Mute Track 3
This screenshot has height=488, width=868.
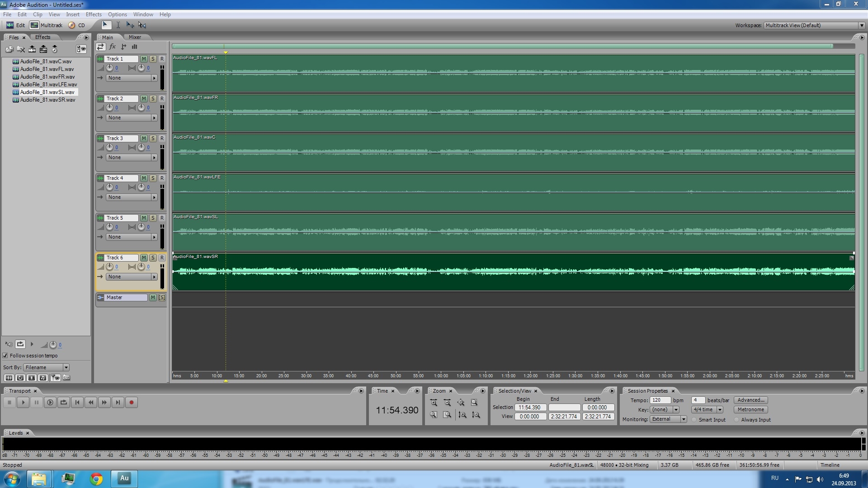coord(144,138)
